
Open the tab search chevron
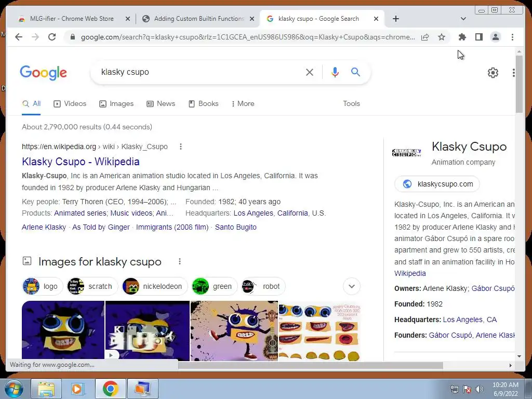[463, 19]
